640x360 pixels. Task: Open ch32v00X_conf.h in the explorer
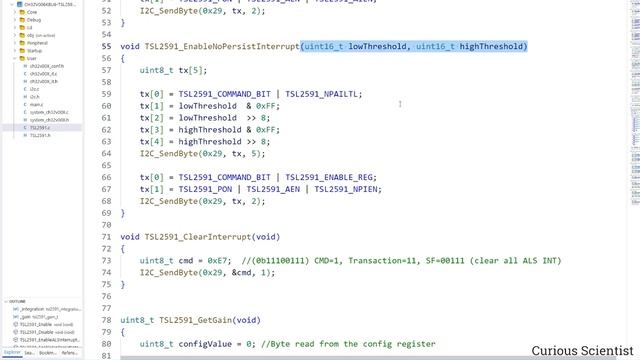47,66
